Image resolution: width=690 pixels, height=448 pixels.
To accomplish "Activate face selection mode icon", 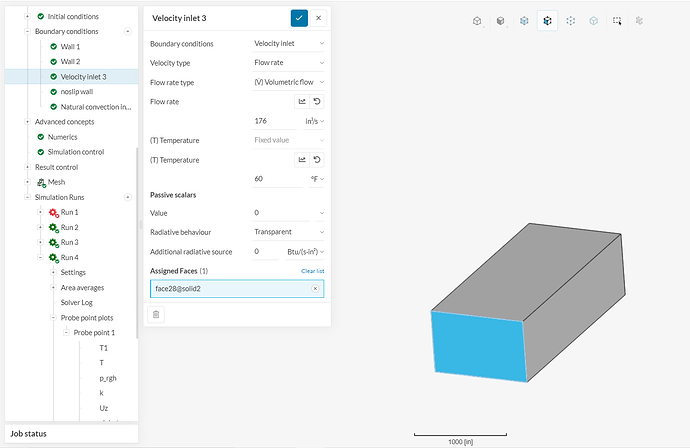I will click(x=547, y=21).
